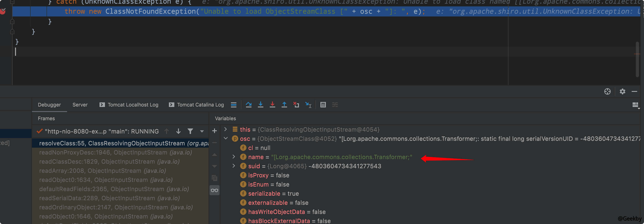Switch to the Server tab

[80, 105]
